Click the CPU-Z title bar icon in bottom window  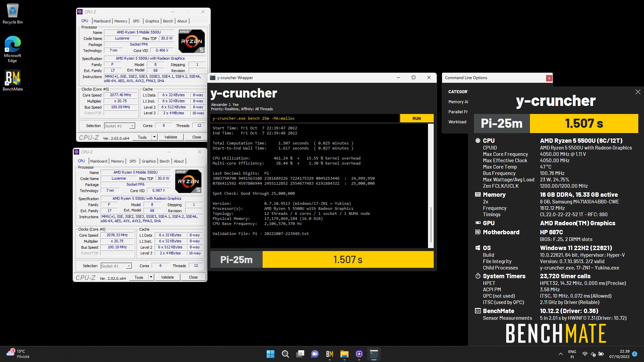76,152
